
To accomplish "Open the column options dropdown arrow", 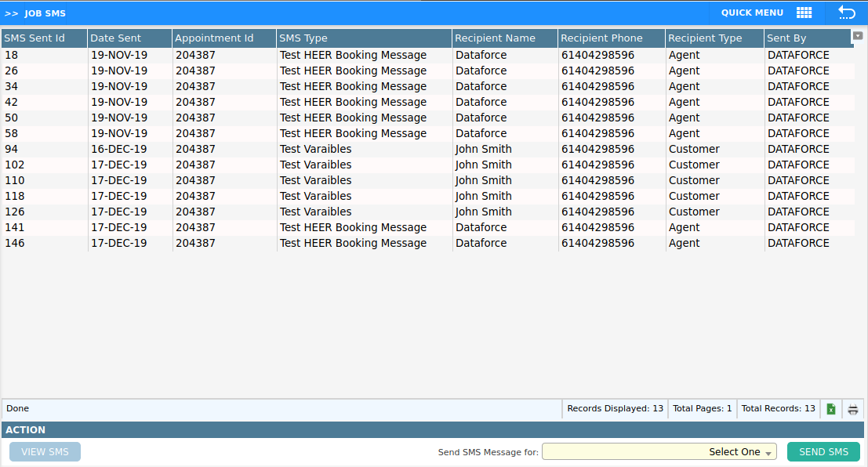I will pyautogui.click(x=857, y=36).
